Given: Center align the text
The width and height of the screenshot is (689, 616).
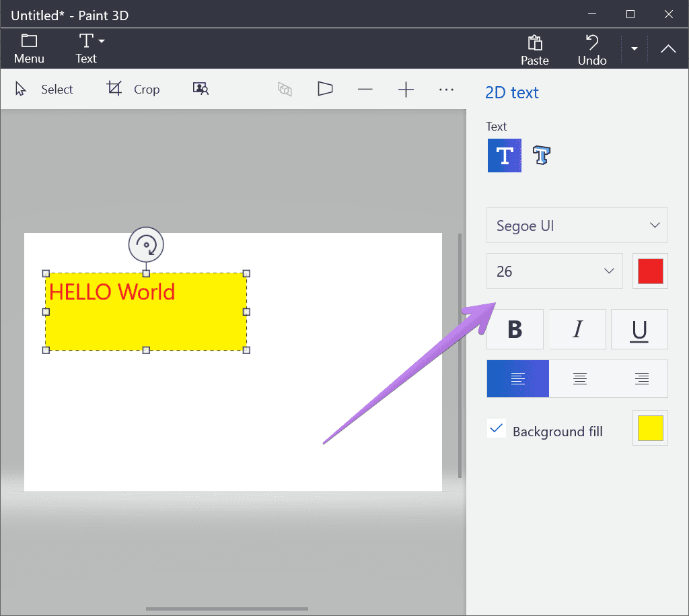Looking at the screenshot, I should tap(579, 378).
